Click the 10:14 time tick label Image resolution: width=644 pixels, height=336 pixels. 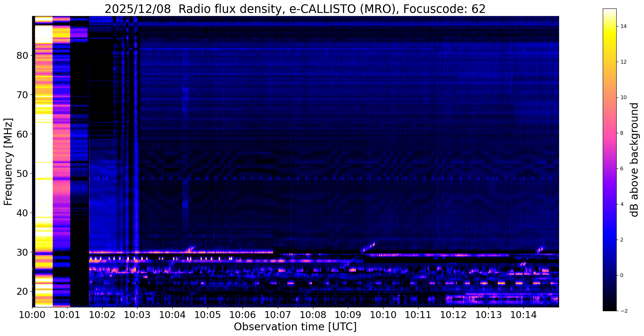[x=524, y=315]
